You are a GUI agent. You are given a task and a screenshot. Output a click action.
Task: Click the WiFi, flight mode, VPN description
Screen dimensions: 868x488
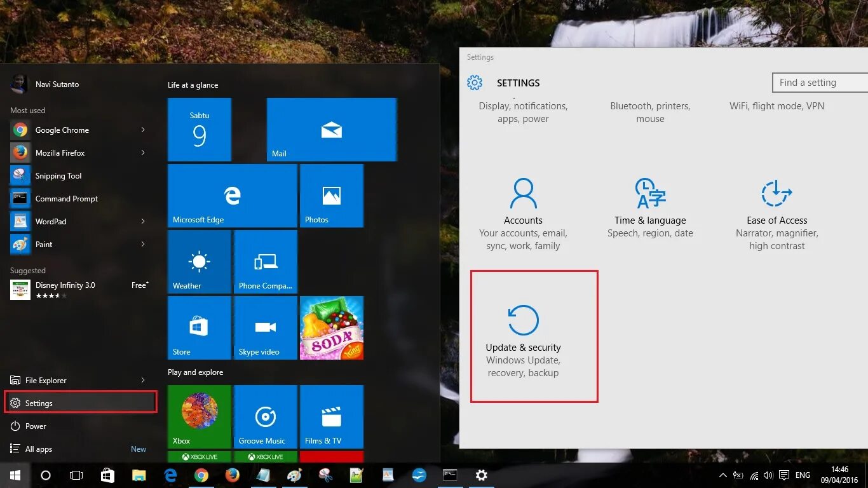[777, 106]
